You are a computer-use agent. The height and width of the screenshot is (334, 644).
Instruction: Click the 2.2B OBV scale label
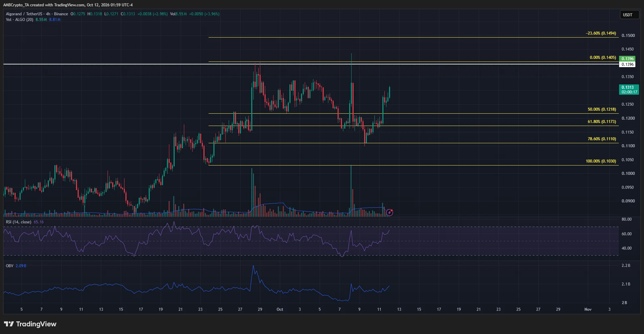pyautogui.click(x=626, y=266)
